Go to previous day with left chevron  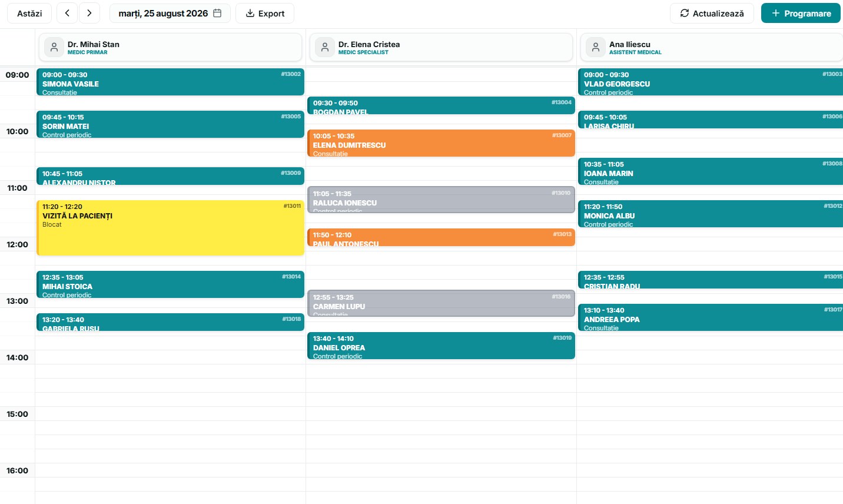coord(67,13)
